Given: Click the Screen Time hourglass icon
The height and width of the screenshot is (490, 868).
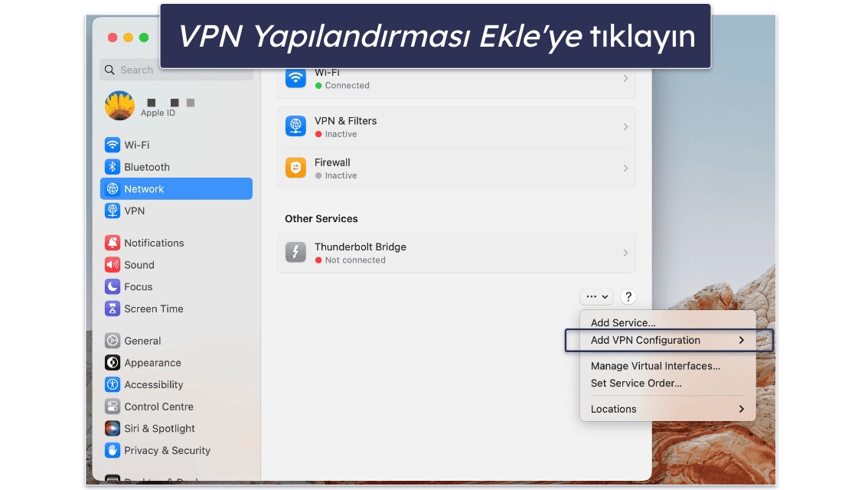Looking at the screenshot, I should pos(113,309).
